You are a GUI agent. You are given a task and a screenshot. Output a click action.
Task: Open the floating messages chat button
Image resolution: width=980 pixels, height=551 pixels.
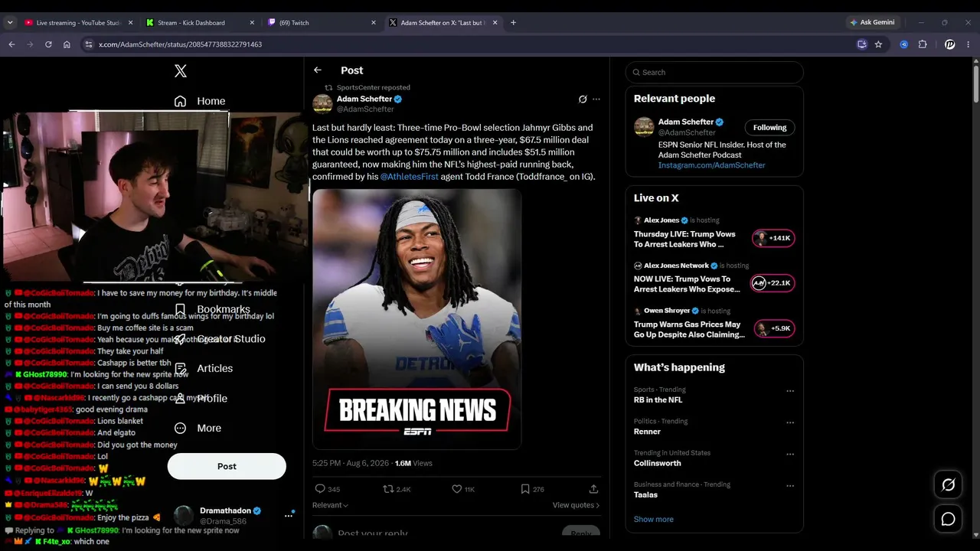[948, 520]
